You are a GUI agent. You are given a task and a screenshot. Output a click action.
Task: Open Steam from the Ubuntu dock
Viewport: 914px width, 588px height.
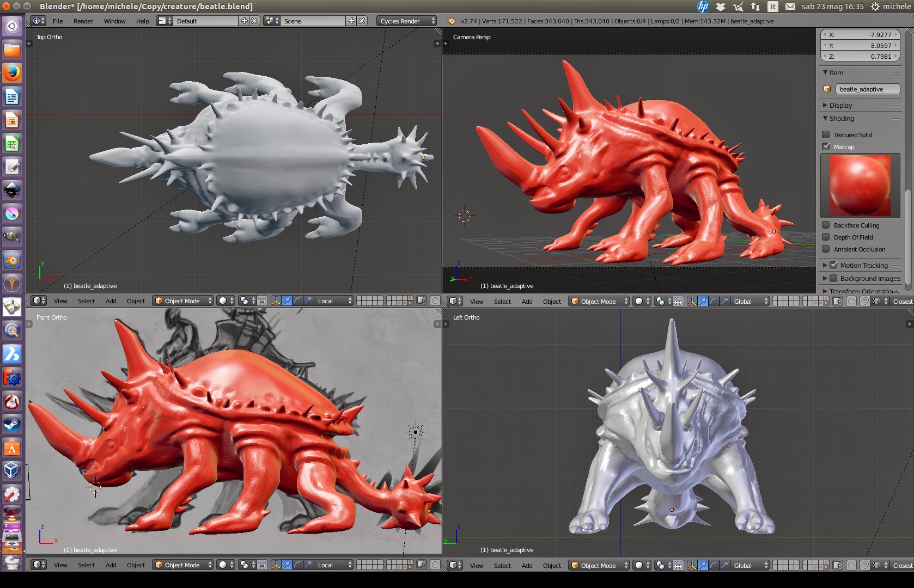pos(12,424)
